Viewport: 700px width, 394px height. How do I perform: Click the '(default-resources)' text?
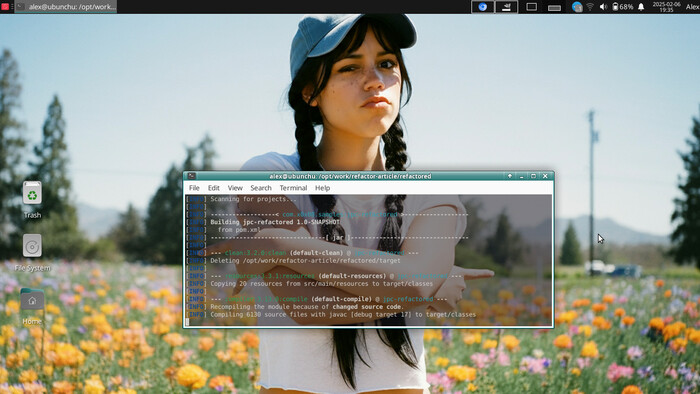tap(352, 276)
